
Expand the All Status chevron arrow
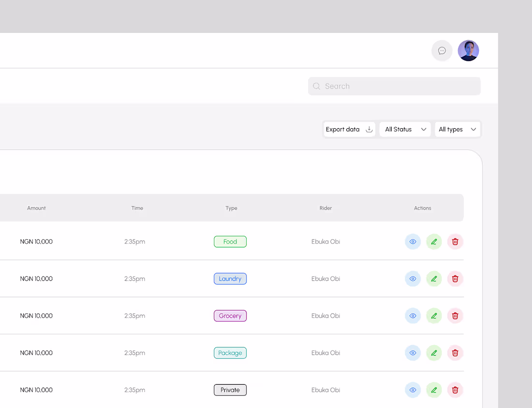(423, 129)
